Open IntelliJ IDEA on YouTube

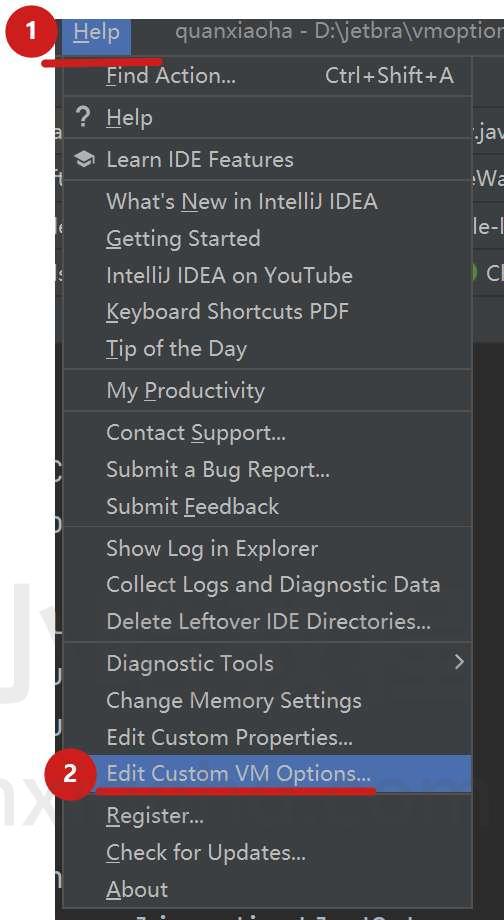coord(267,275)
